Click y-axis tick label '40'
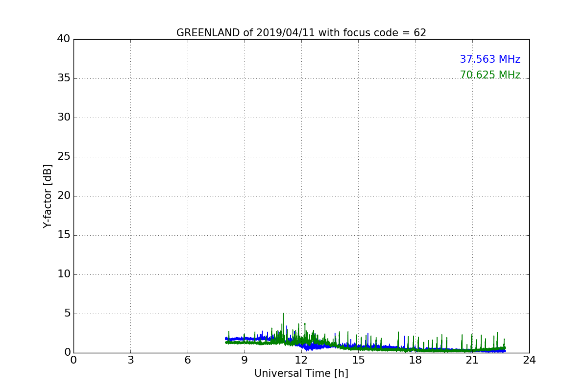Screen dimensions: 588x392 click(x=64, y=39)
